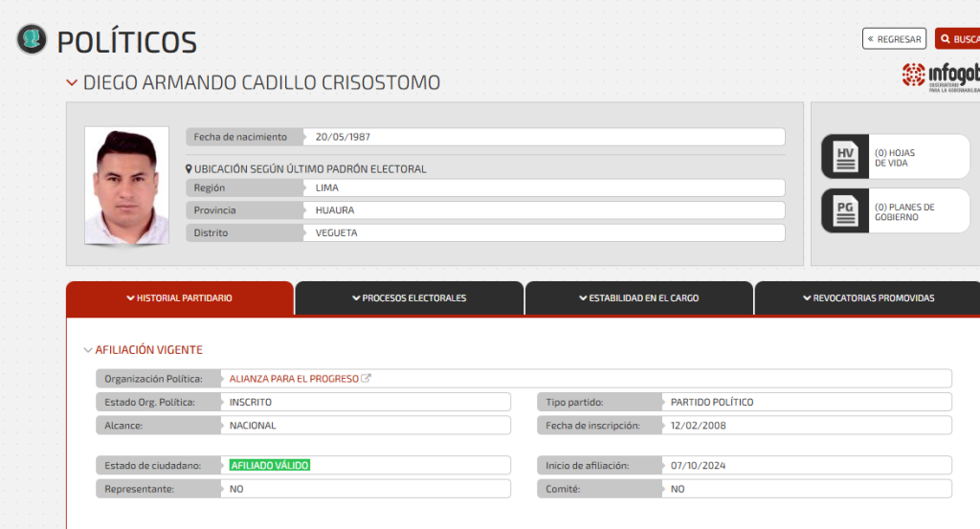
Task: Click the double-arrow icon on Regresar
Action: click(871, 39)
